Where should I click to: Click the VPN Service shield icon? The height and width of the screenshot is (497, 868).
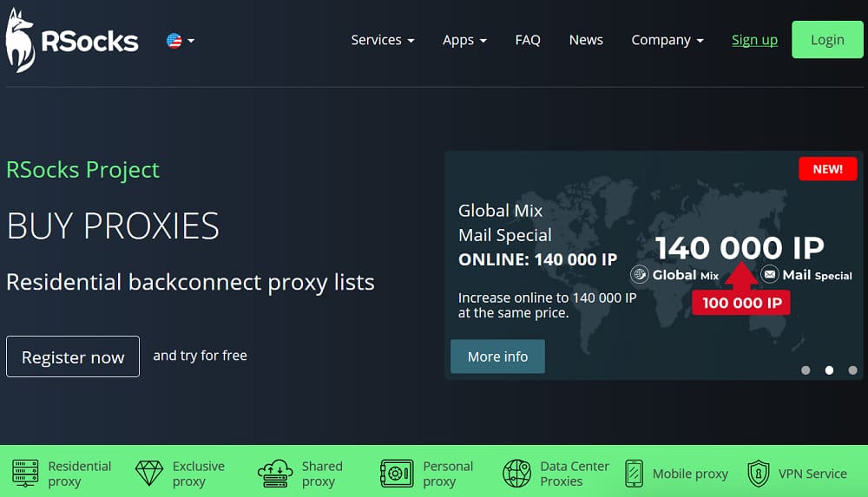tap(759, 474)
